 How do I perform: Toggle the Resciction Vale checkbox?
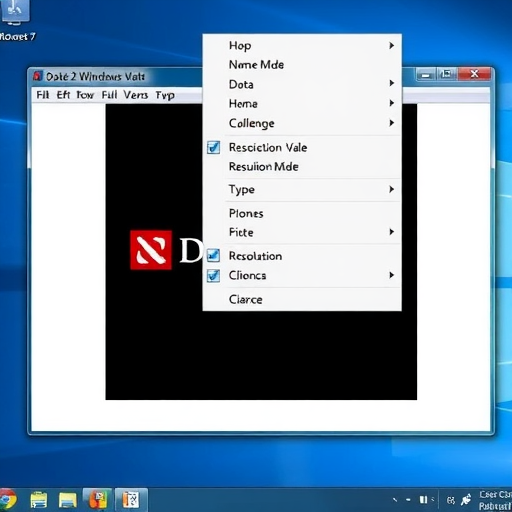click(x=213, y=147)
